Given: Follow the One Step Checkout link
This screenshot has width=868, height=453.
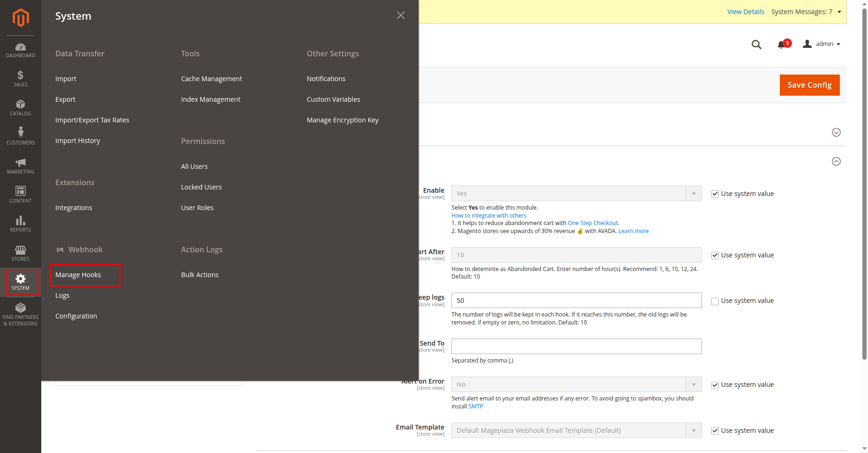Looking at the screenshot, I should pos(593,223).
